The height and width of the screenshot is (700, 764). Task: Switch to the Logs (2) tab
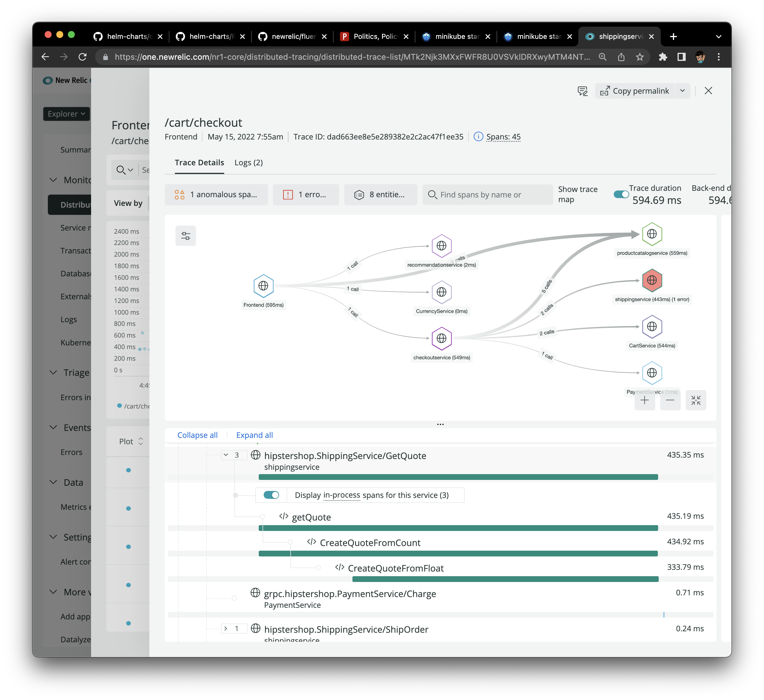pyautogui.click(x=249, y=162)
